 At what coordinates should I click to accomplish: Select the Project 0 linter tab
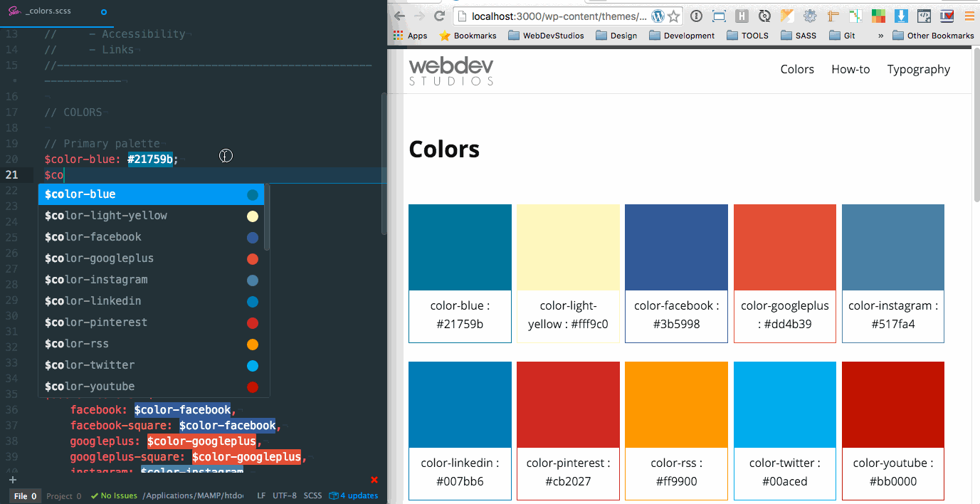pyautogui.click(x=63, y=496)
